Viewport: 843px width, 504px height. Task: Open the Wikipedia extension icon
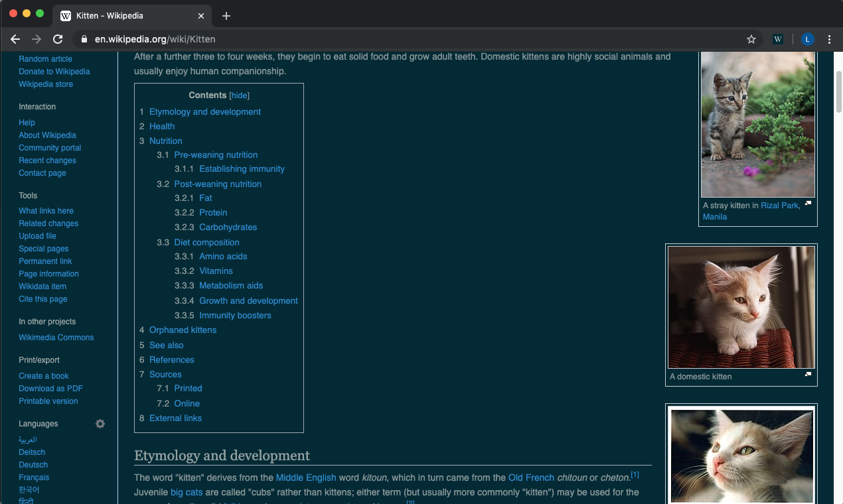[x=777, y=39]
